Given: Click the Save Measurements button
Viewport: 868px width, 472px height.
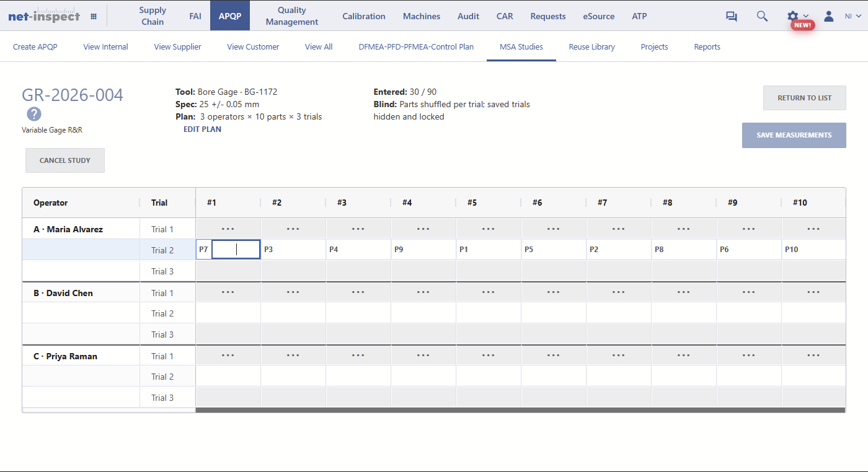Looking at the screenshot, I should [794, 135].
